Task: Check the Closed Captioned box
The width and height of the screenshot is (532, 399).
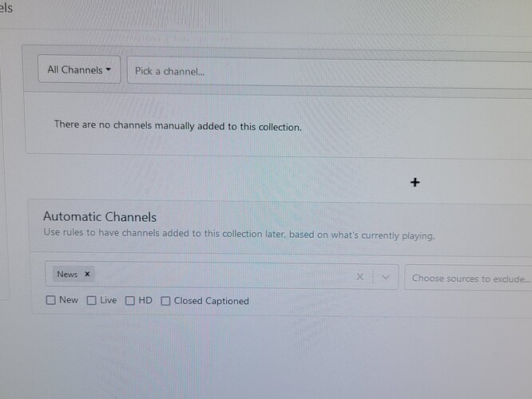Action: coord(165,302)
